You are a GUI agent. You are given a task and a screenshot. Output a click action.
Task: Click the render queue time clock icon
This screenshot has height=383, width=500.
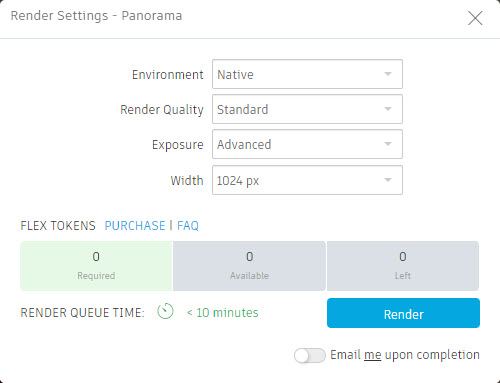pos(165,311)
